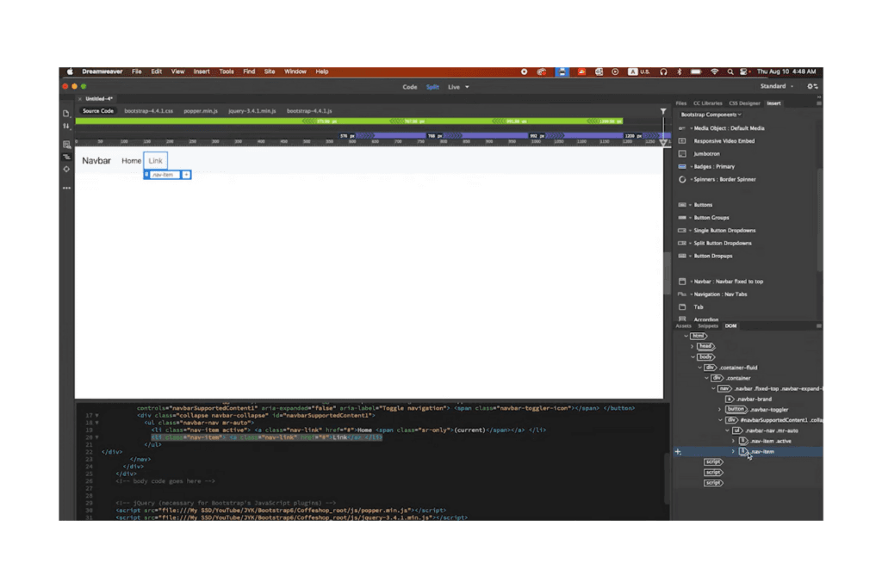Click the .nav-item class field under Link

pos(165,175)
